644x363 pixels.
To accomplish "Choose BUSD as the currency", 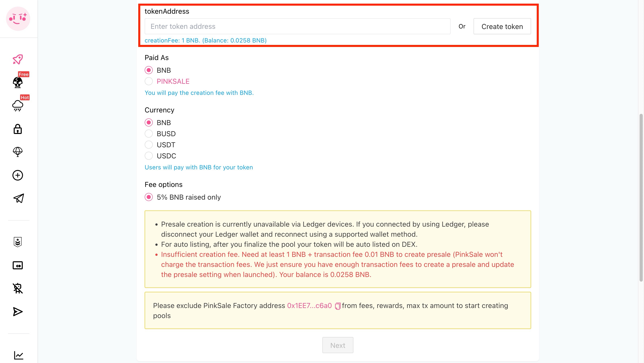I will (149, 134).
